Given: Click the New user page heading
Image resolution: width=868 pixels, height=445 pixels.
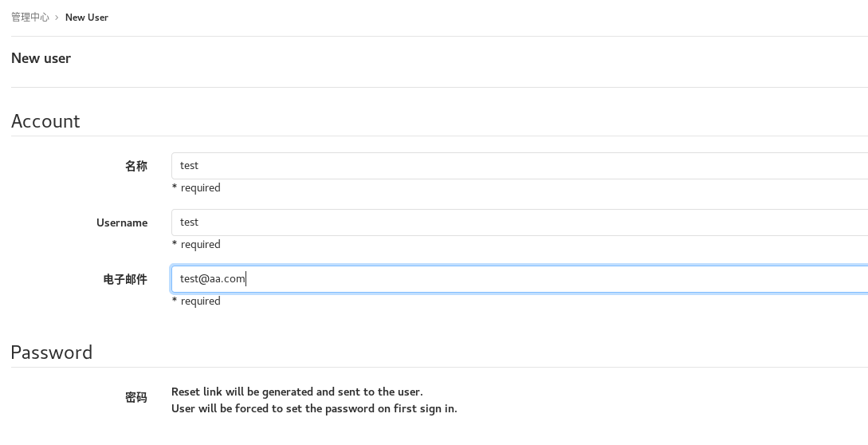Looking at the screenshot, I should pos(41,58).
